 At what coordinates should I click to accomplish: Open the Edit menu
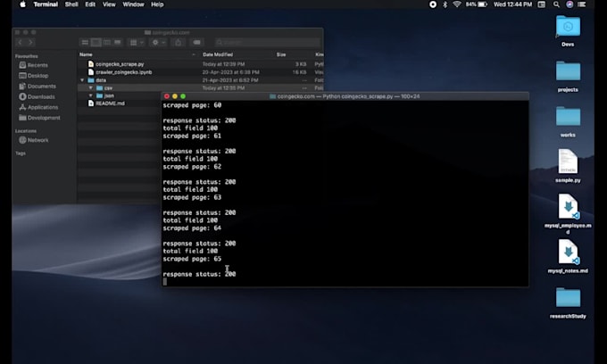90,4
